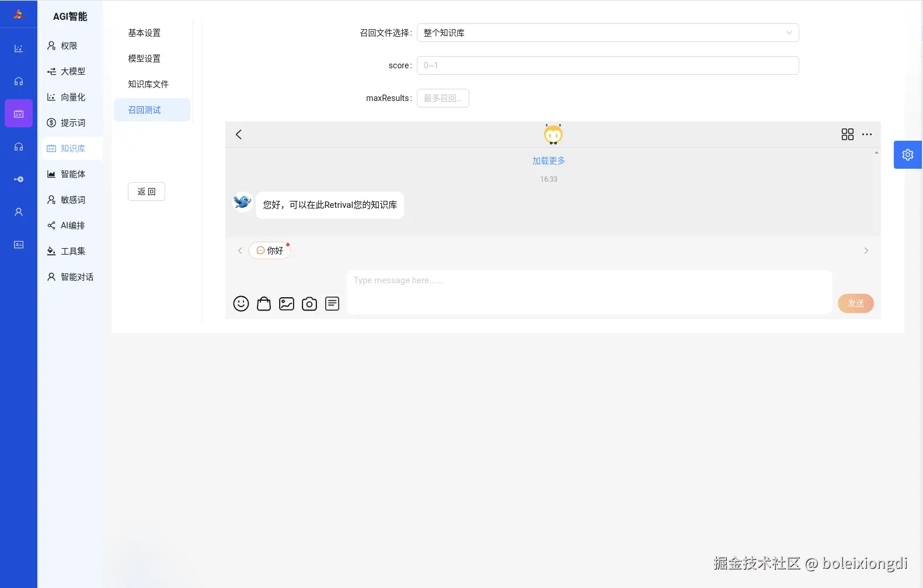Open the four-square grid icon in chat header
The height and width of the screenshot is (588, 923).
848,134
